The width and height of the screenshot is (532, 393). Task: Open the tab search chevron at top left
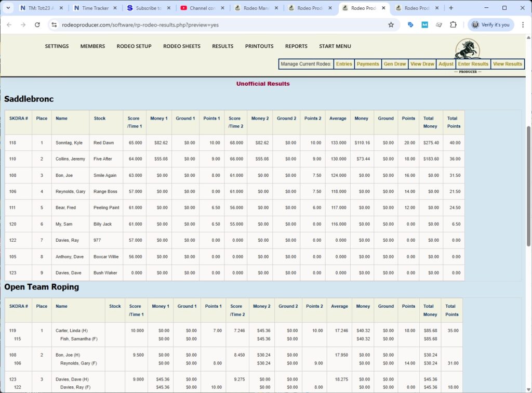click(7, 8)
